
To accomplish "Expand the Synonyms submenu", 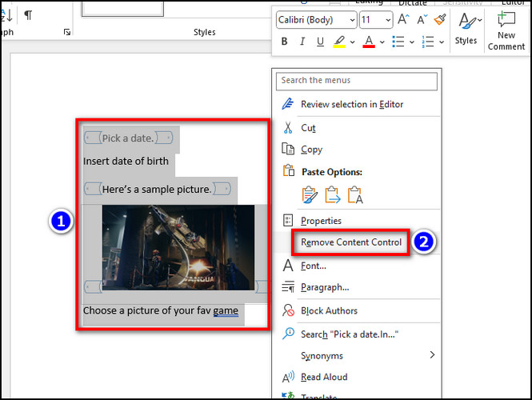I will (x=357, y=355).
